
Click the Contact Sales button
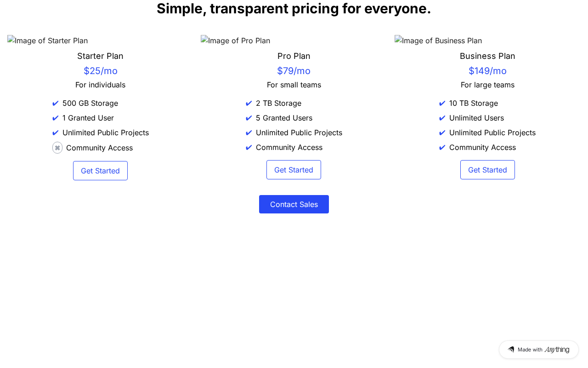point(294,204)
